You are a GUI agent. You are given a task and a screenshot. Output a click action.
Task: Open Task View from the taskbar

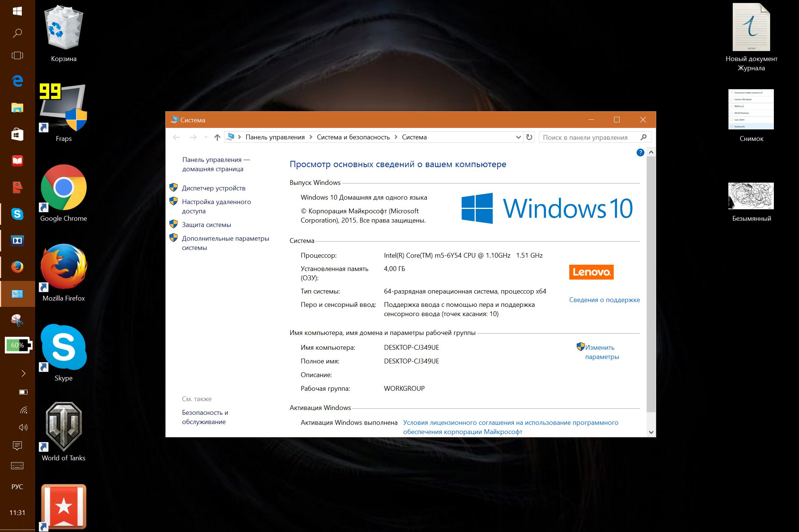(17, 55)
